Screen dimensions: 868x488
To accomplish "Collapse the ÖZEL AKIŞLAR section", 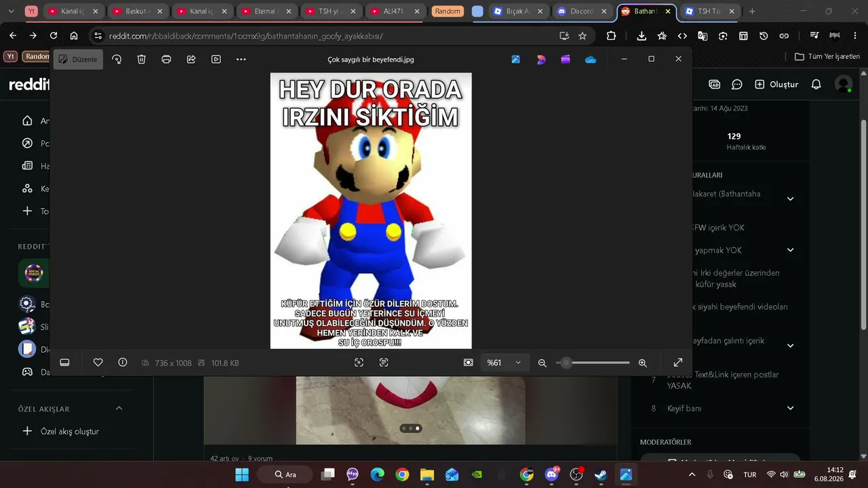I will coord(119,408).
